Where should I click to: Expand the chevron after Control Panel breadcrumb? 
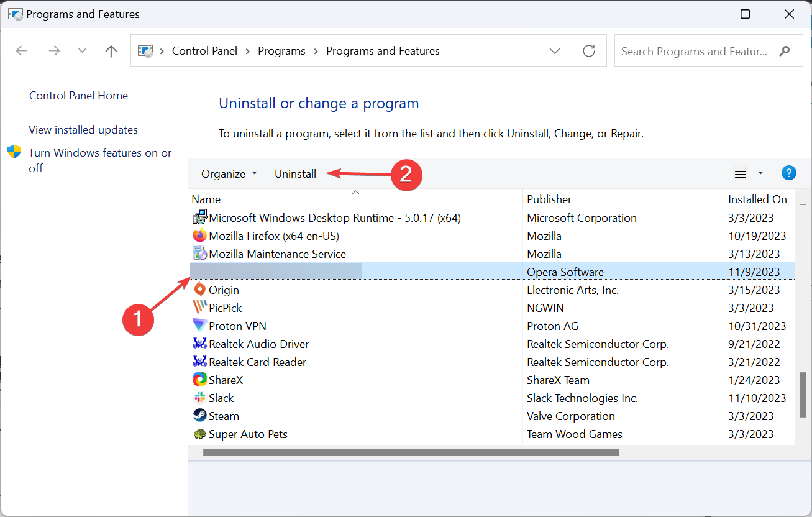tap(248, 51)
